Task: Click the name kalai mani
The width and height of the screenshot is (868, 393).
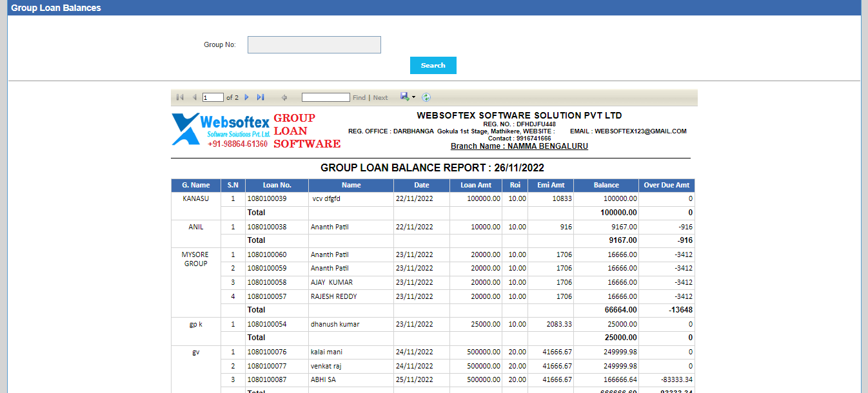Action: click(x=326, y=352)
